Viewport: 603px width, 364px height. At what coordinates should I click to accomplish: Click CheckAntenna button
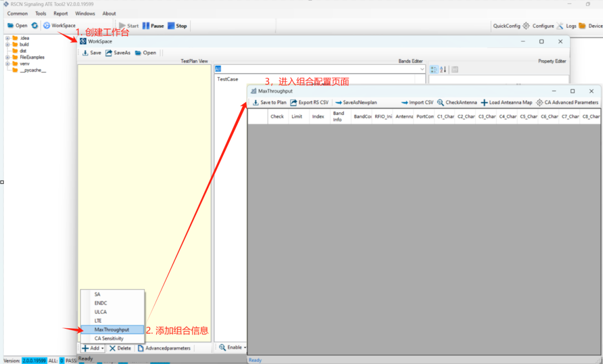[x=457, y=102]
